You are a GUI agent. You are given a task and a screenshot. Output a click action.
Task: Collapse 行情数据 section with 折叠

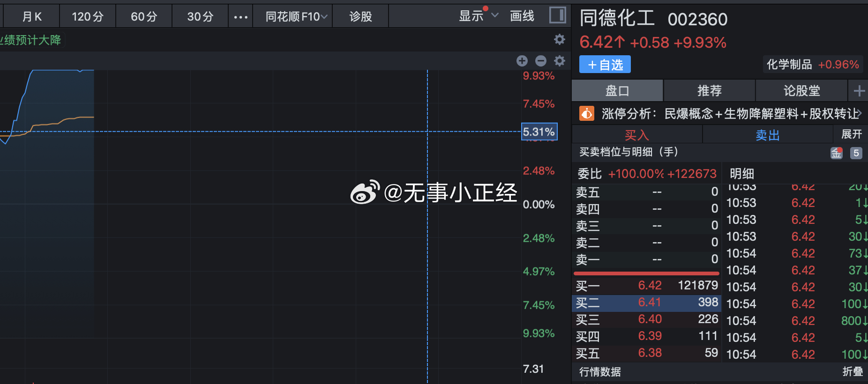[853, 371]
